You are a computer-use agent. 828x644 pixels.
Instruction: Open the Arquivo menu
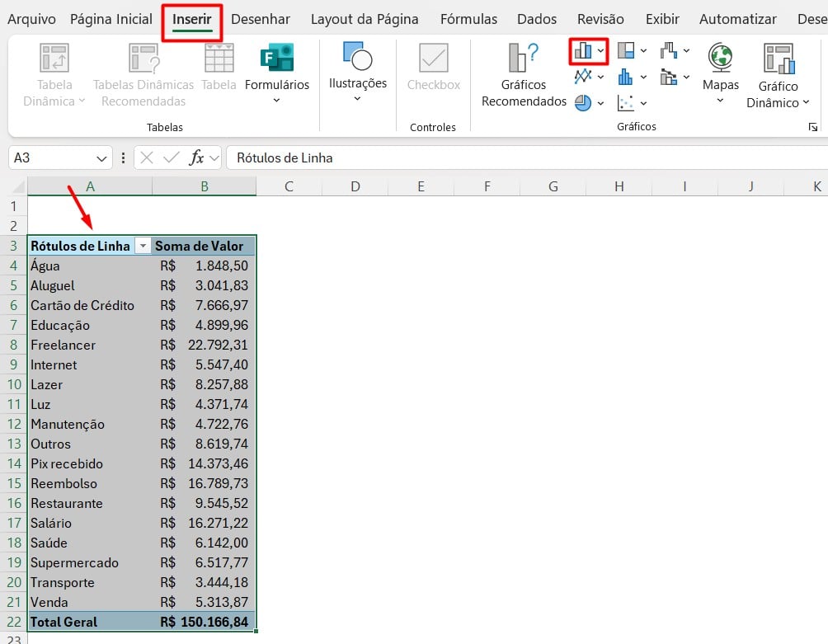(x=31, y=19)
